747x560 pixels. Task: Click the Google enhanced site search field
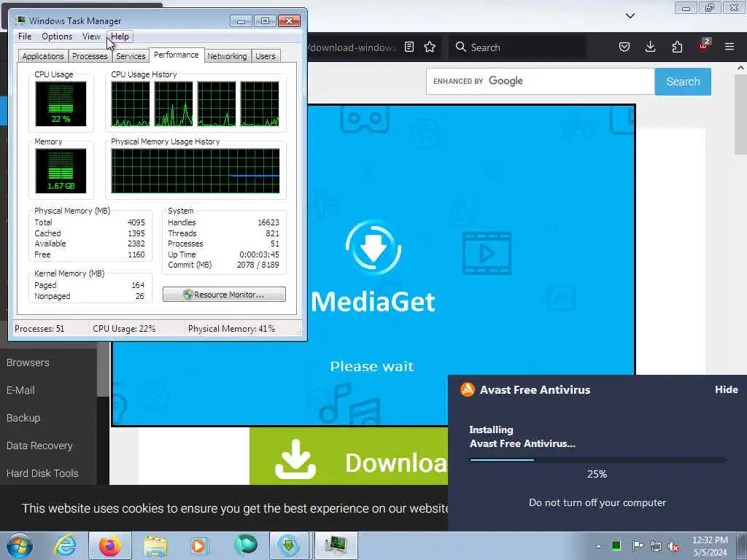pyautogui.click(x=541, y=82)
